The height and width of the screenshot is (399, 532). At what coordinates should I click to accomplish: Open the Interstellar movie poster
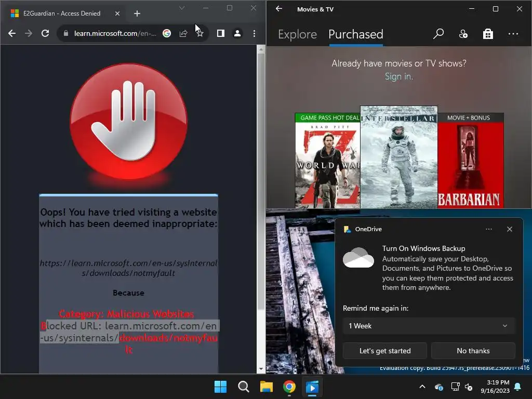tap(398, 157)
